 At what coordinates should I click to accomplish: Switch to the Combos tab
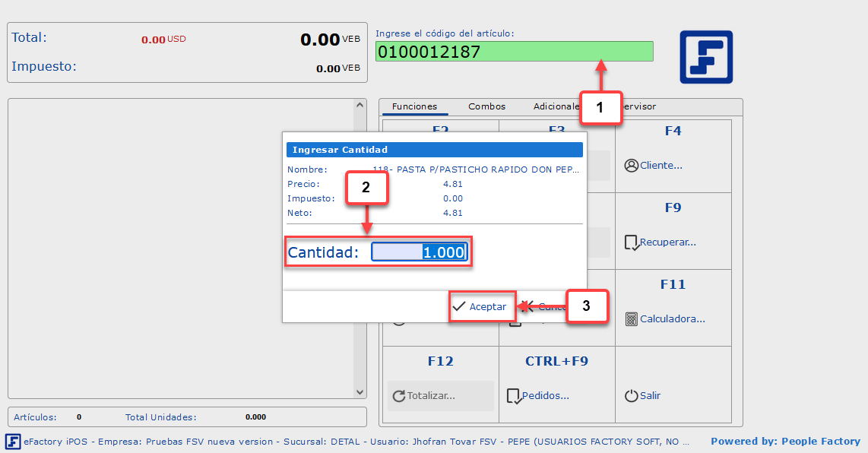486,106
